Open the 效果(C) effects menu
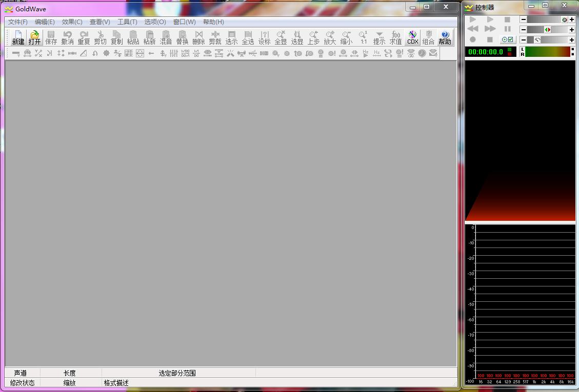 tap(71, 22)
